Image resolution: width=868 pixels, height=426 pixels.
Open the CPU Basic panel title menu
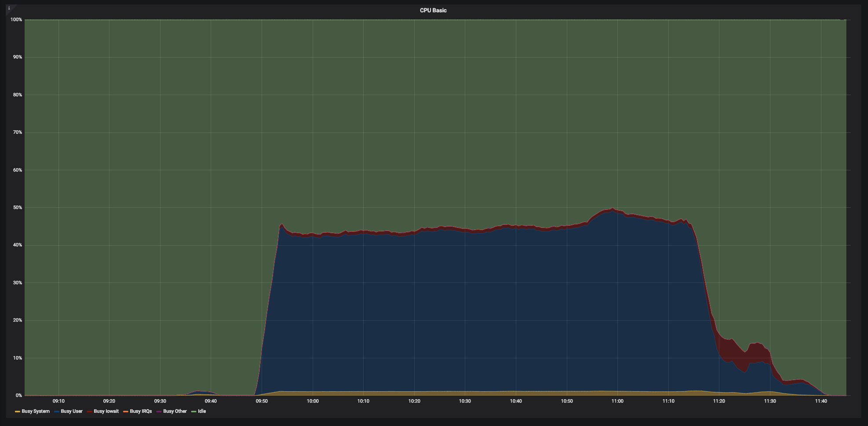433,11
